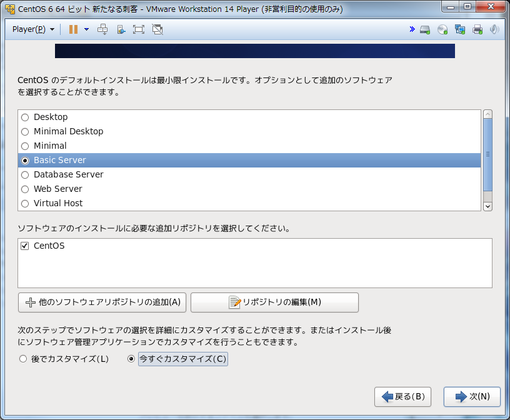
Task: Enter full screen mode
Action: [139, 29]
